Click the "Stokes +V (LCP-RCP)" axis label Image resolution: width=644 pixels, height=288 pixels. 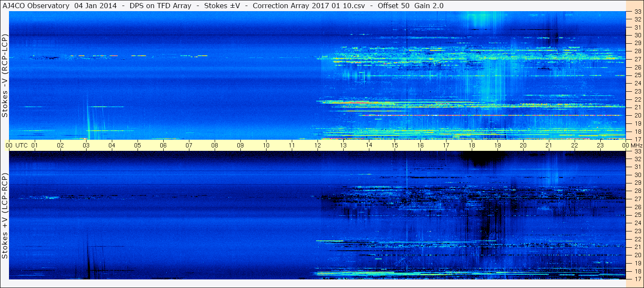pyautogui.click(x=5, y=216)
